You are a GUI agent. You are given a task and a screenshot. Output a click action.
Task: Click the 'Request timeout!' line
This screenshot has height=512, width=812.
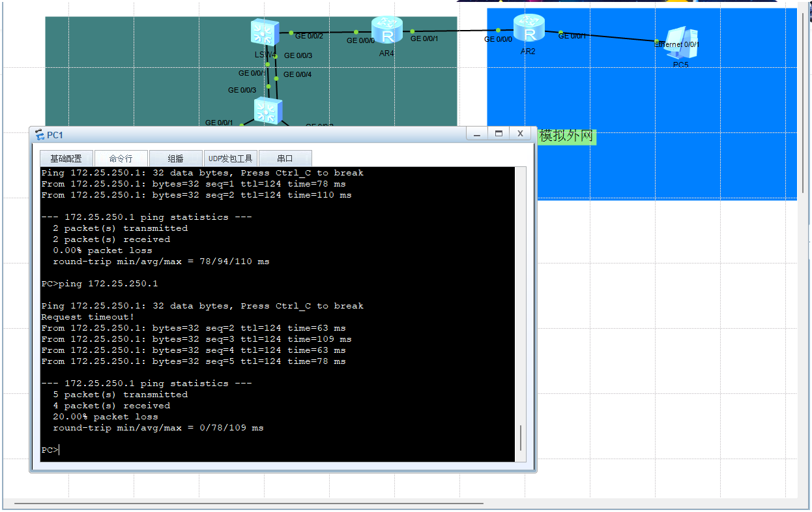pos(88,317)
